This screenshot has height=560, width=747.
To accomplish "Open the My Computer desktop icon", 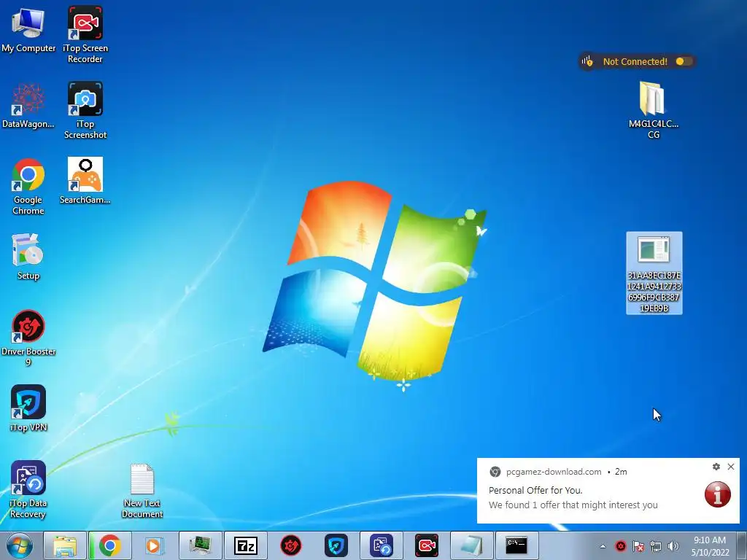I will pos(28,29).
